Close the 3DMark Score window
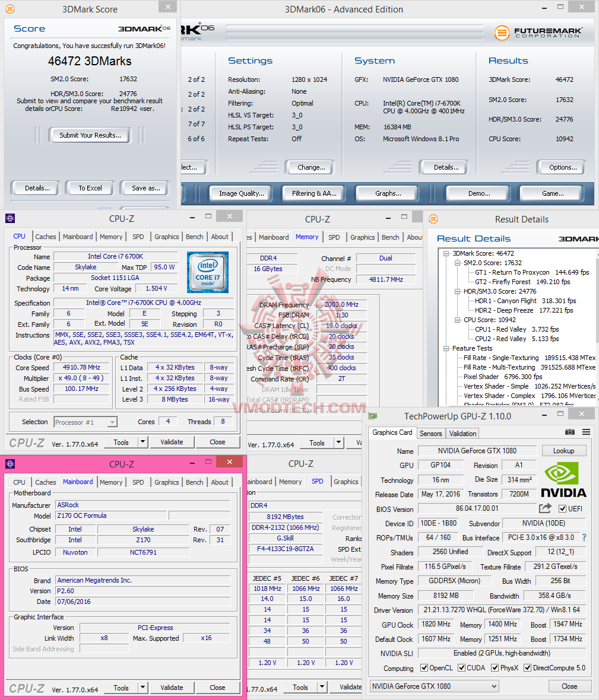Viewport: 599px width, 700px height. coord(168,7)
